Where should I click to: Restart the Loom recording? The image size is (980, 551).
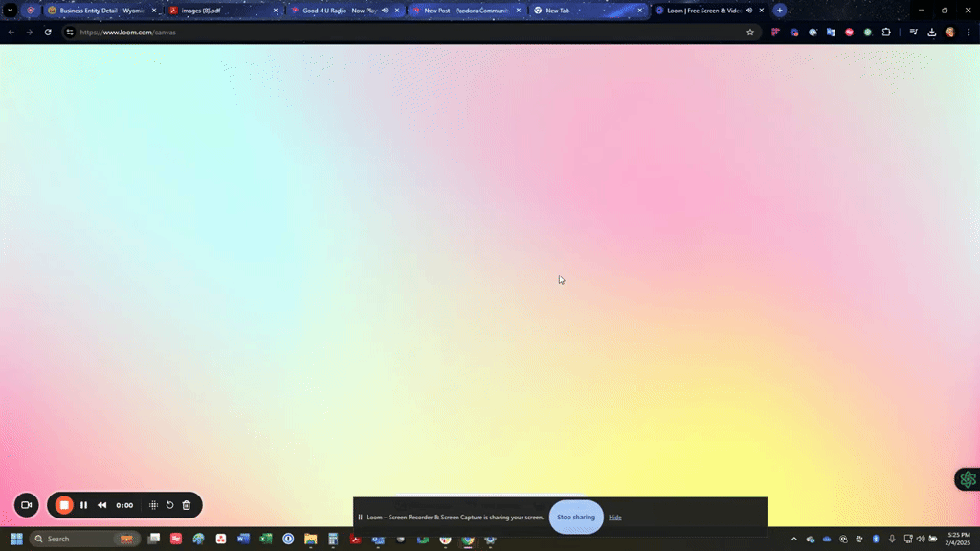point(169,505)
